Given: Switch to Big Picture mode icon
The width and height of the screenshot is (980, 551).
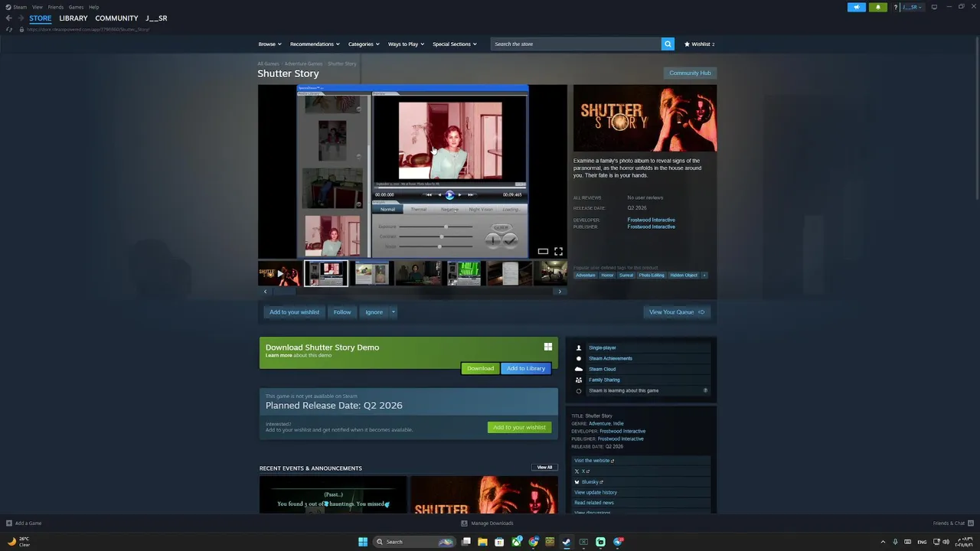Looking at the screenshot, I should coord(934,7).
